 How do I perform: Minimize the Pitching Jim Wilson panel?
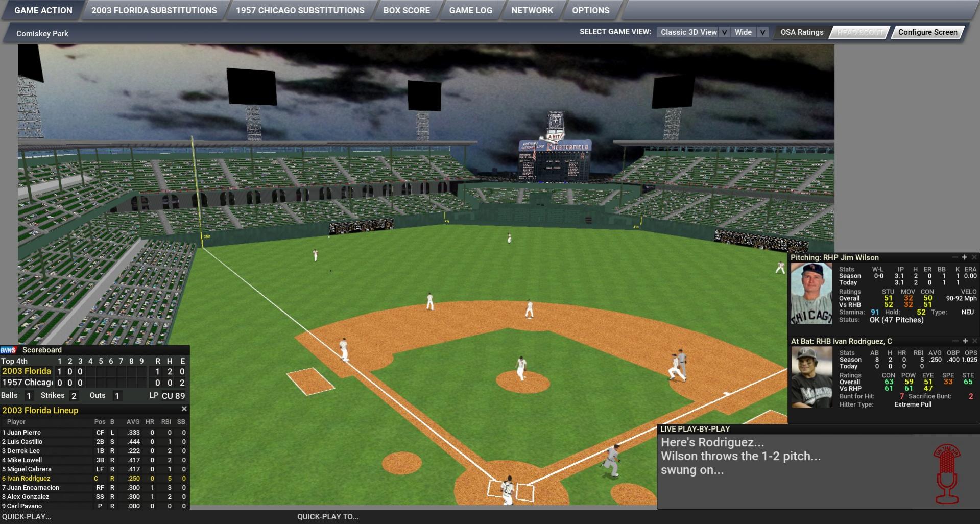tap(954, 257)
